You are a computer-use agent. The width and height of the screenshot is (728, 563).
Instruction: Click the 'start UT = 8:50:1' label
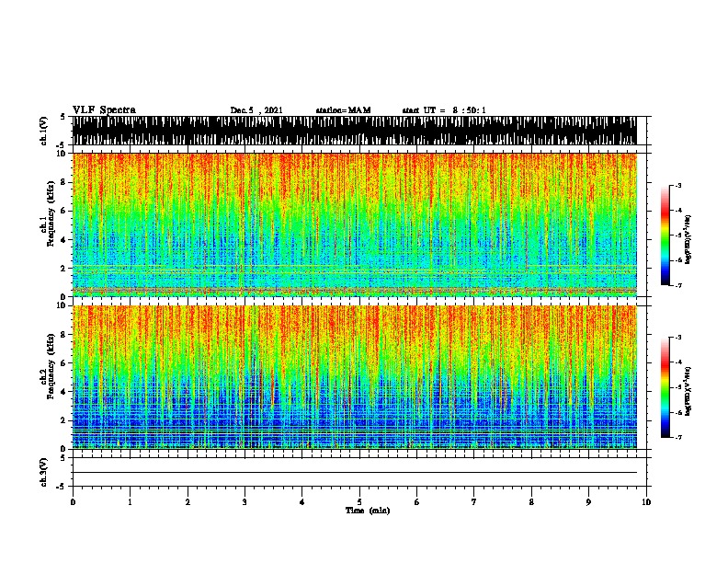point(444,110)
